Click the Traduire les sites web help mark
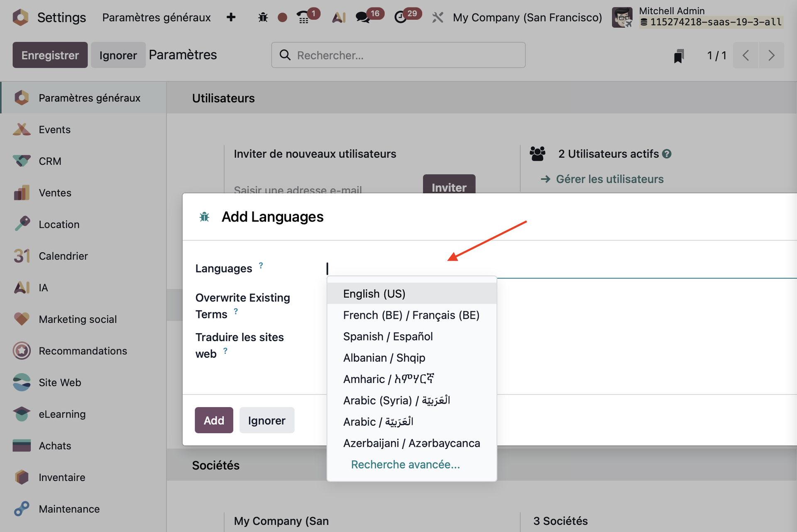797x532 pixels. tap(225, 351)
